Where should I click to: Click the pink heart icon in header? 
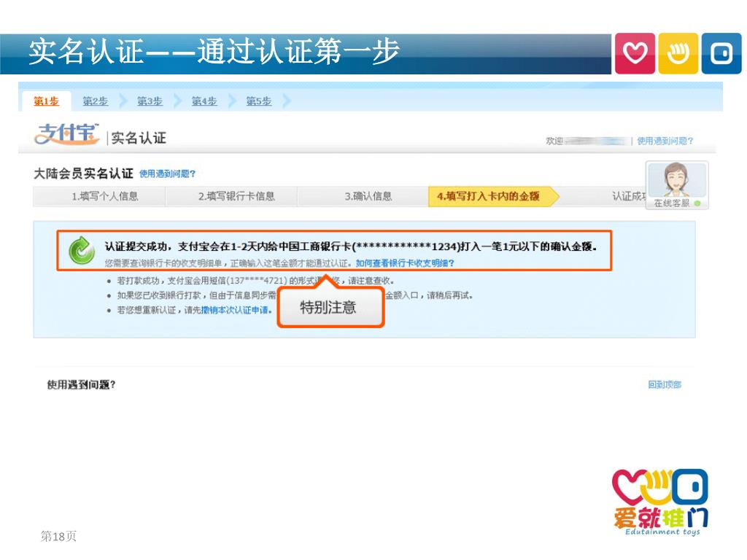click(x=635, y=53)
